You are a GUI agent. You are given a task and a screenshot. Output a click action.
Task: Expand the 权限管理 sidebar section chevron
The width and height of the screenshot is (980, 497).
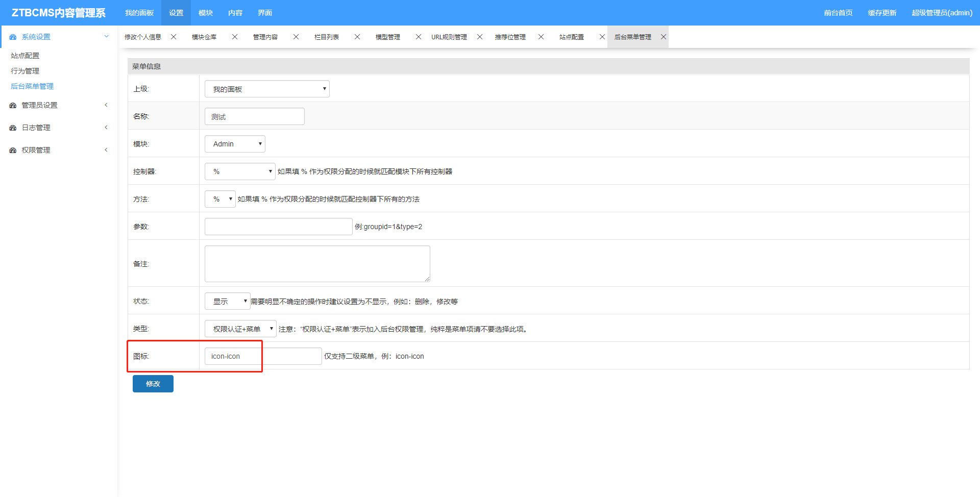(106, 150)
